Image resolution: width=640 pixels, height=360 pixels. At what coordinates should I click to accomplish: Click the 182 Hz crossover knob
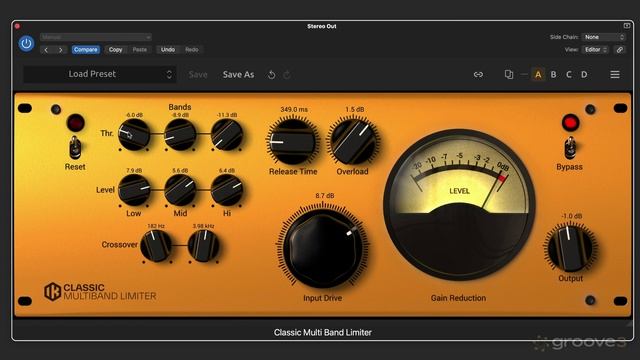156,245
